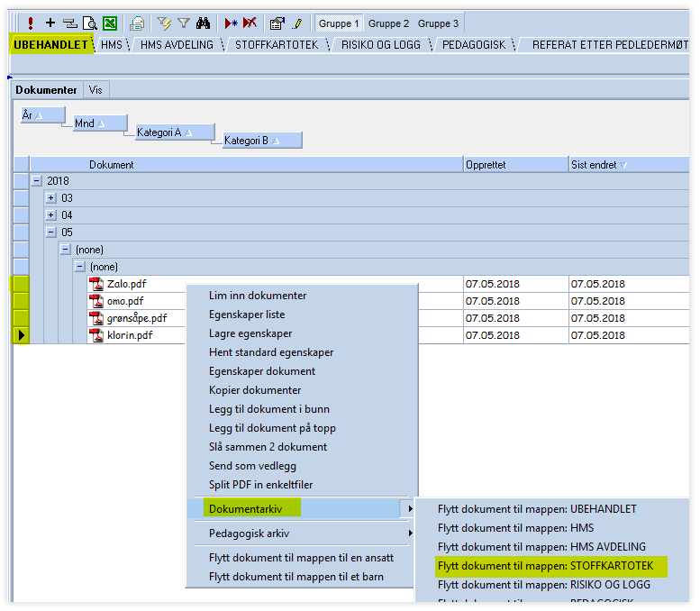Select the Dokumenter sub-tab

(46, 90)
